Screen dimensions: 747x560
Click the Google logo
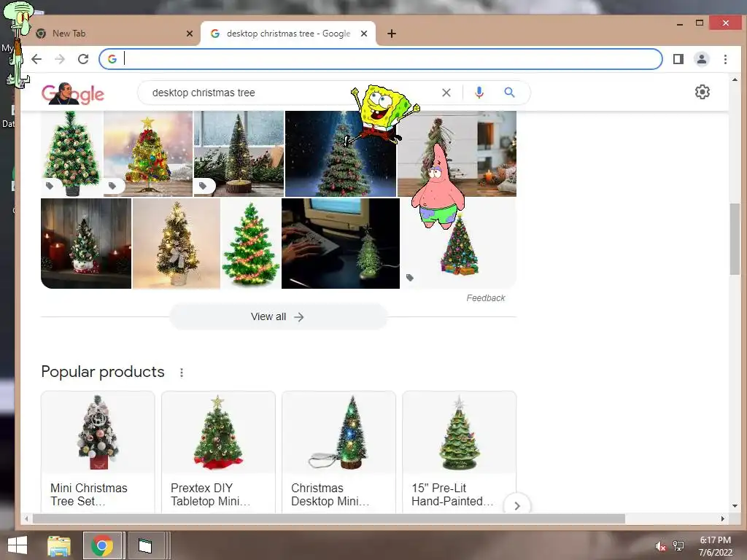(72, 93)
